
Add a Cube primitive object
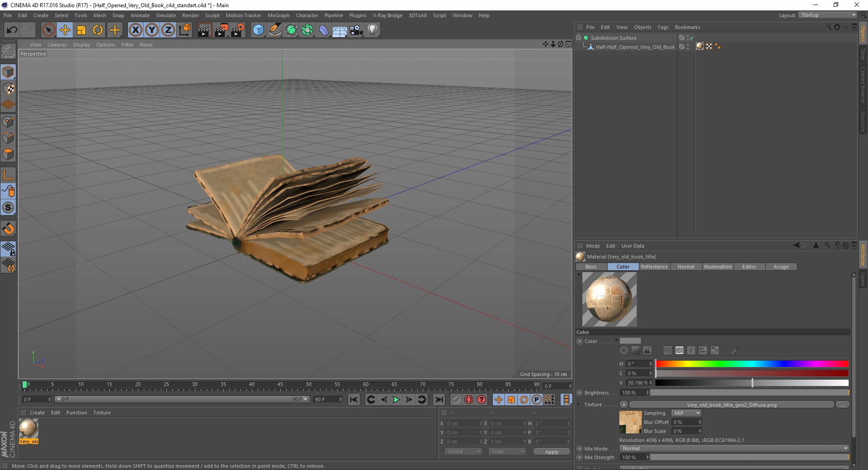(x=258, y=30)
